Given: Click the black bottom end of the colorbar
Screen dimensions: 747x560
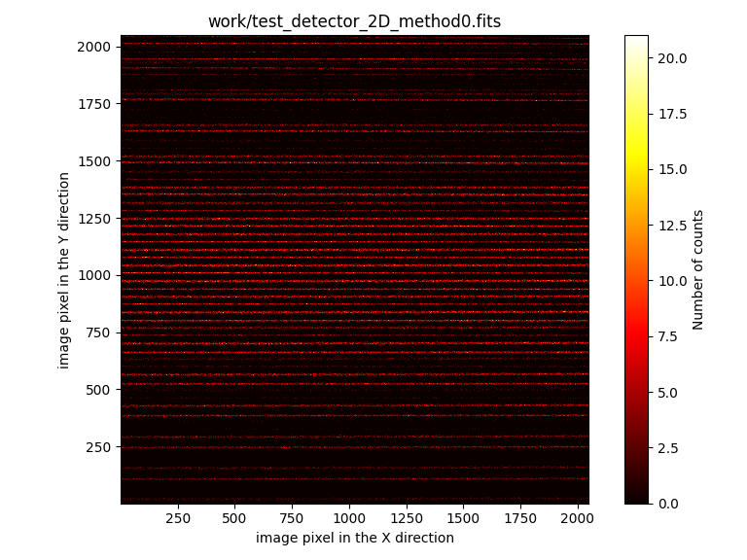Looking at the screenshot, I should point(636,498).
